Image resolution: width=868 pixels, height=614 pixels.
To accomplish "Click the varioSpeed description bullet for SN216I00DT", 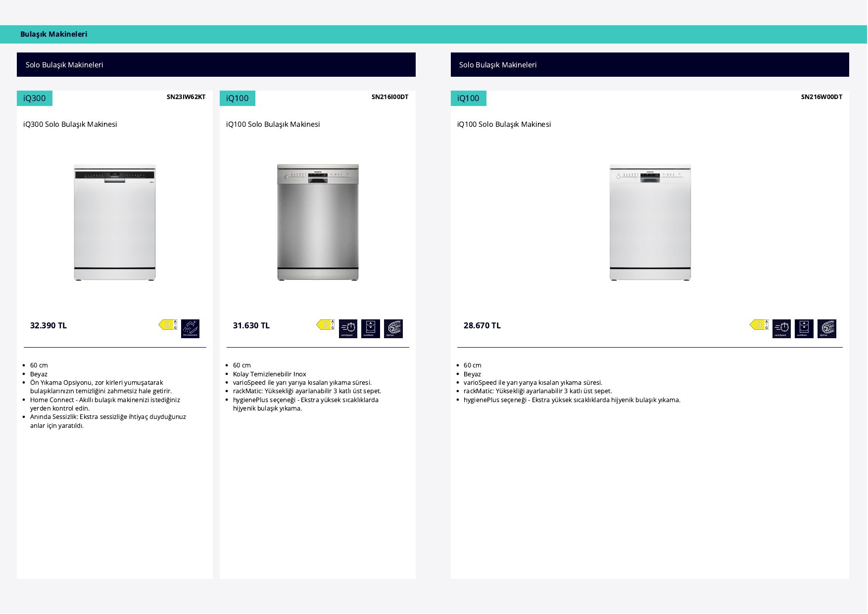I will coord(302,383).
